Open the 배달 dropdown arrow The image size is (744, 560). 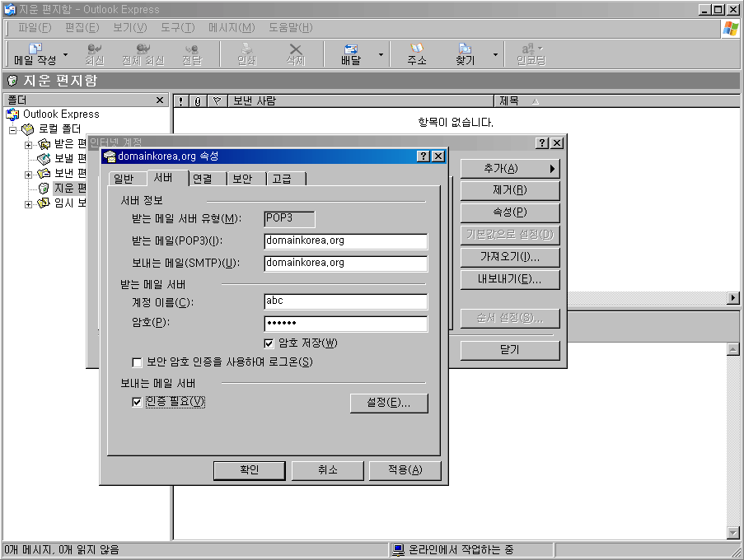pyautogui.click(x=381, y=54)
